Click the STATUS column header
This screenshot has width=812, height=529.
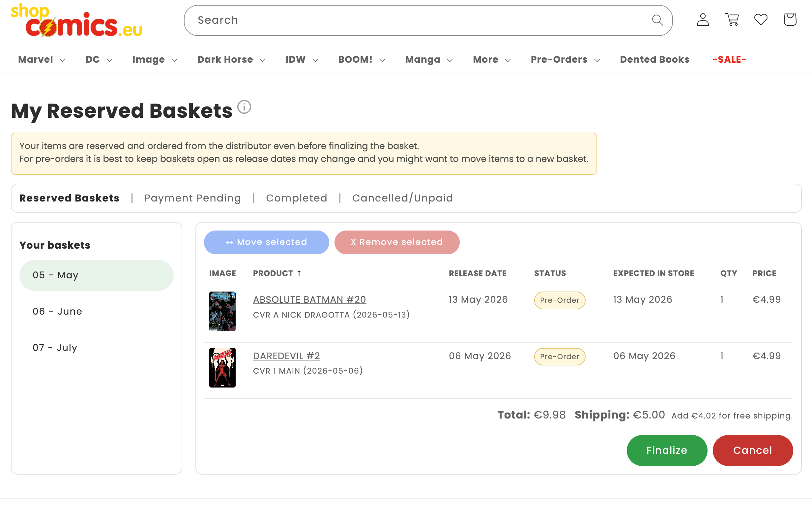pyautogui.click(x=550, y=273)
